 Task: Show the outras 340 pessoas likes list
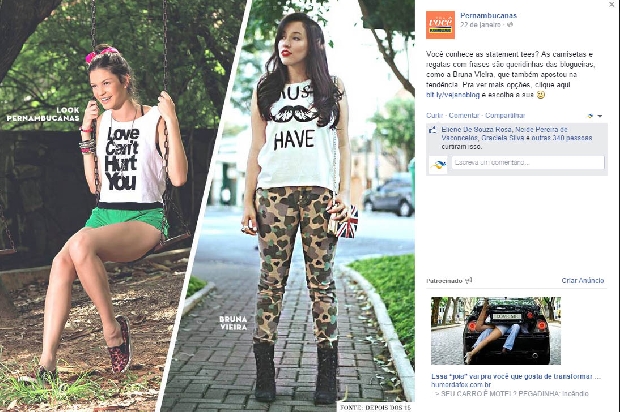pyautogui.click(x=561, y=138)
